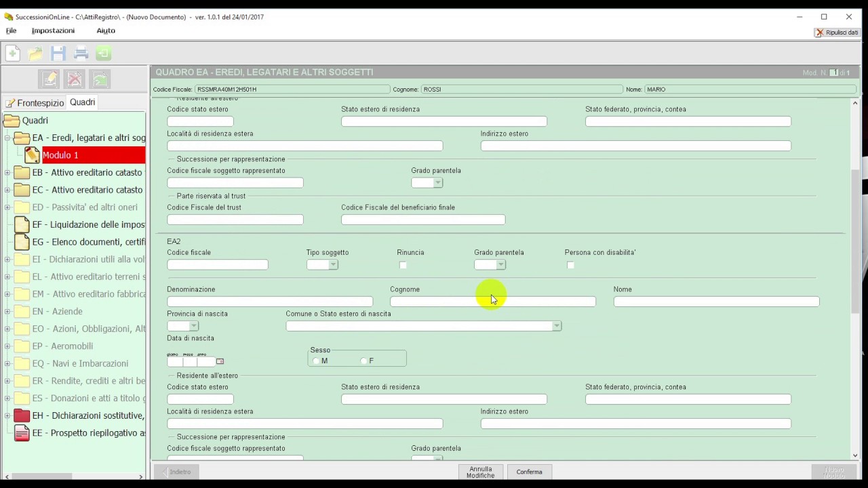Click the green arrow module icon
868x488 pixels.
100,79
